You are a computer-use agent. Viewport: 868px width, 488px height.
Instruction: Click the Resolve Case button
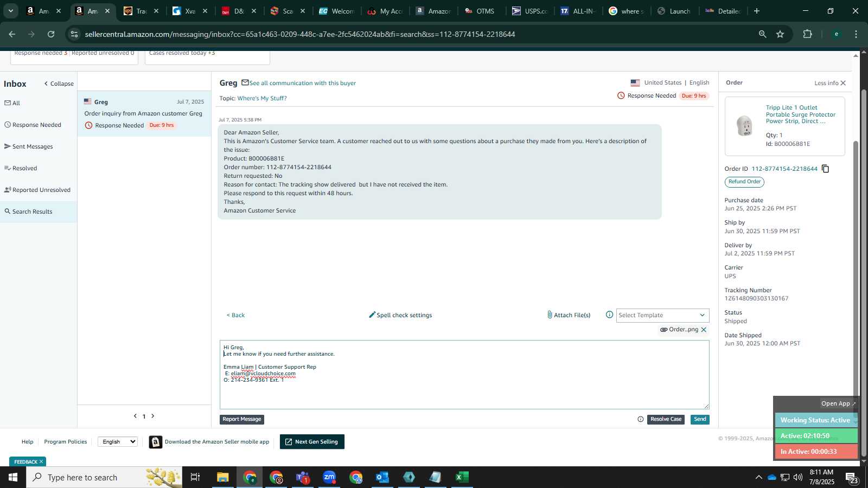point(666,419)
